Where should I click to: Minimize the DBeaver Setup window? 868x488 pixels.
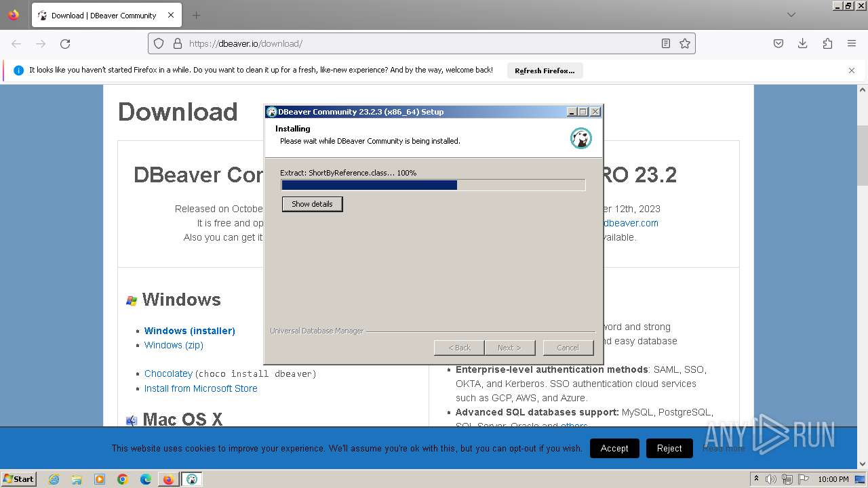[x=572, y=112]
